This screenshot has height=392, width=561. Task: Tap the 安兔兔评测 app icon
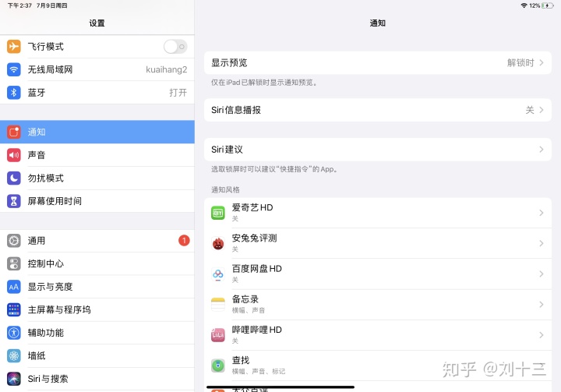pos(218,243)
